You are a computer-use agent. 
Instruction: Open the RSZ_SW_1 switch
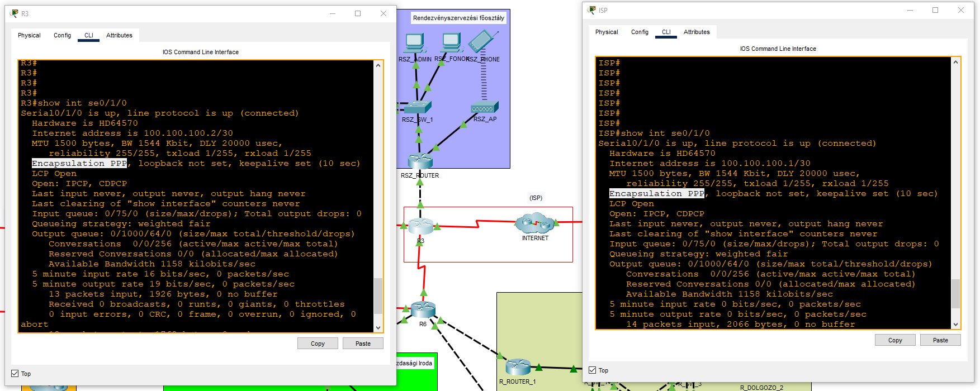click(x=418, y=107)
